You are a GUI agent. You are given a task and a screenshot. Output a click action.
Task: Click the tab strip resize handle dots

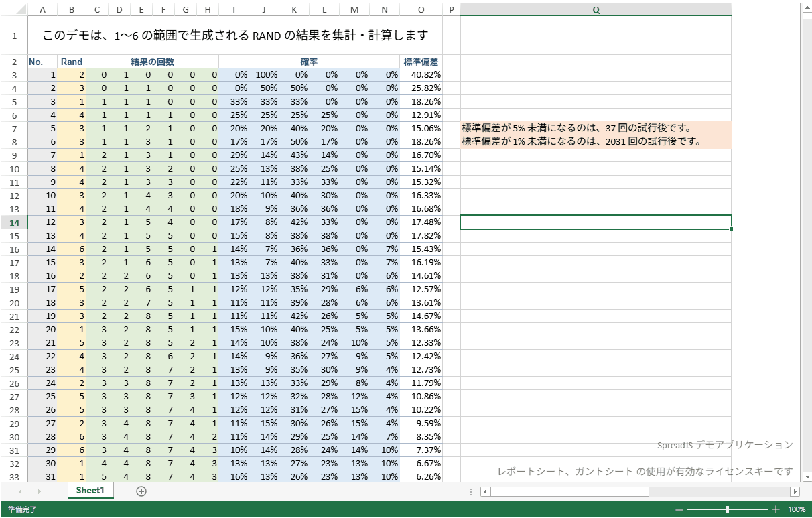[472, 491]
